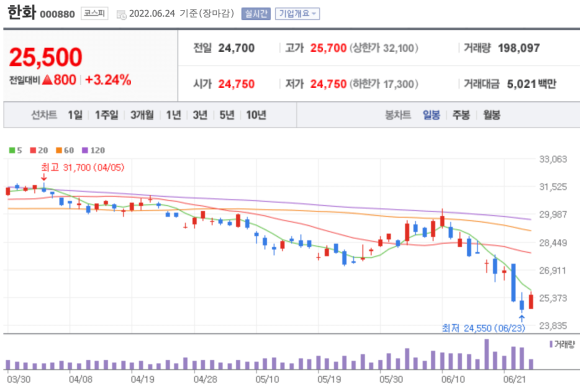Click the current price 25,500
Image resolution: width=580 pixels, height=391 pixels.
tap(45, 57)
